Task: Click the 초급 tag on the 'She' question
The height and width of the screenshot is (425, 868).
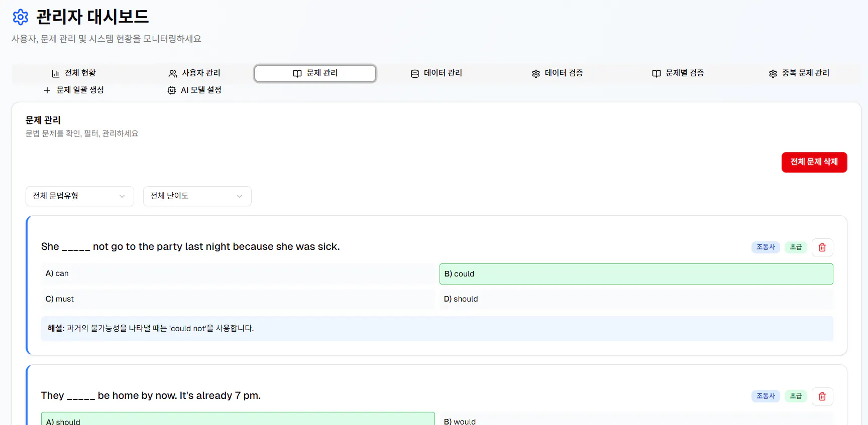Action: click(796, 247)
